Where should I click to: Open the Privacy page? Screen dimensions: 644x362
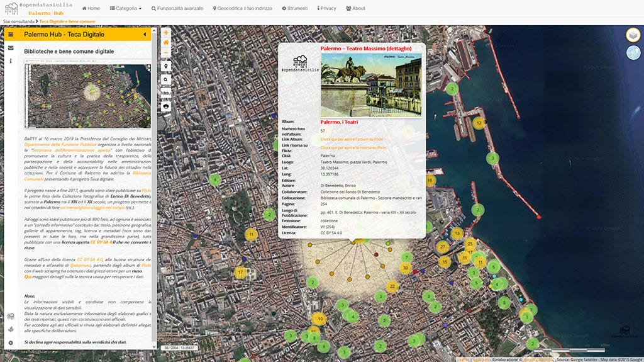click(x=326, y=8)
